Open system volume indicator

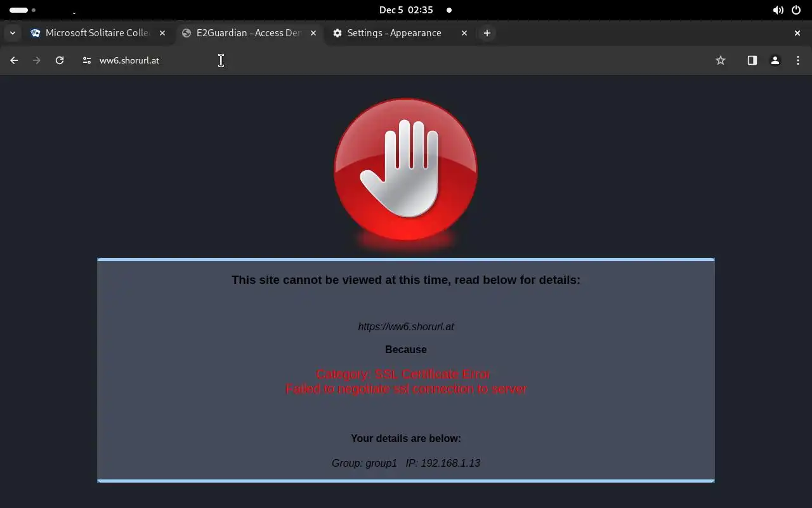tap(778, 10)
